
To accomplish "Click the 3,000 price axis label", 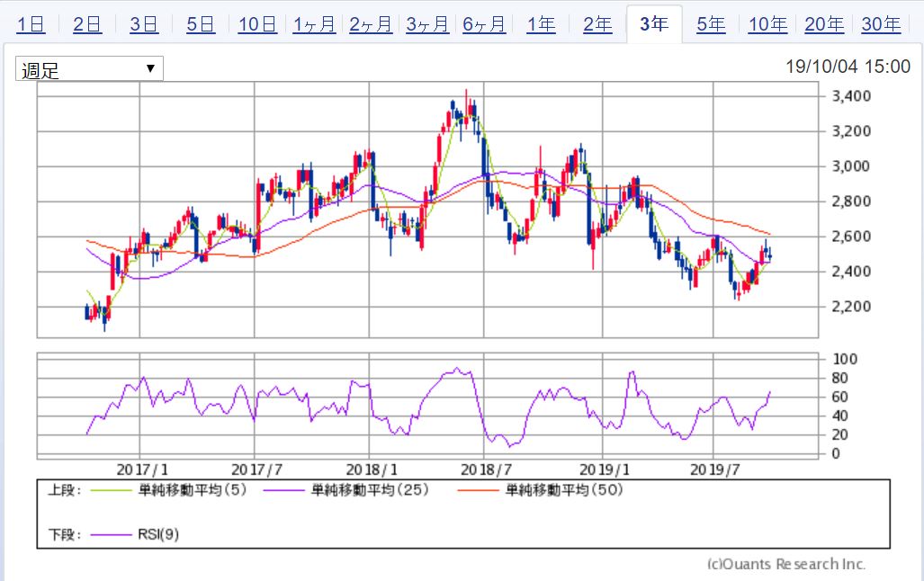I will 851,166.
